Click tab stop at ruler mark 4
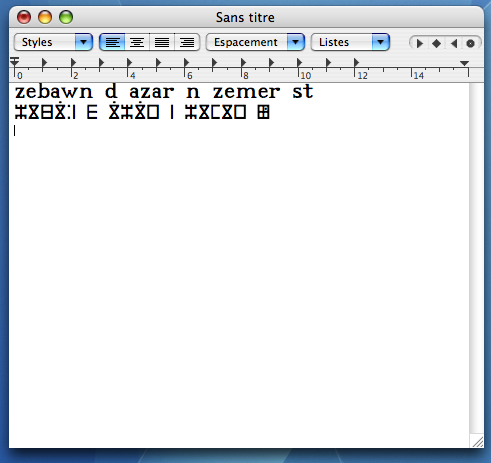491x463 pixels. click(x=129, y=62)
